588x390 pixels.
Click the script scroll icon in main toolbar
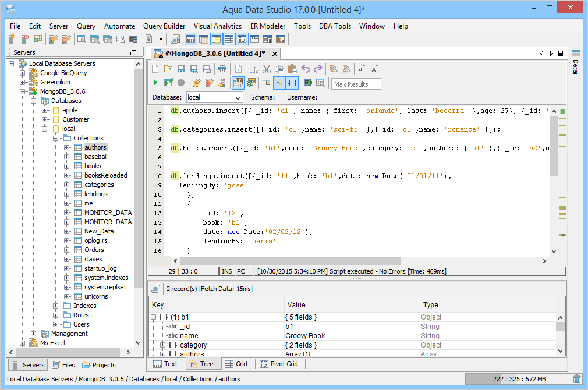click(175, 39)
